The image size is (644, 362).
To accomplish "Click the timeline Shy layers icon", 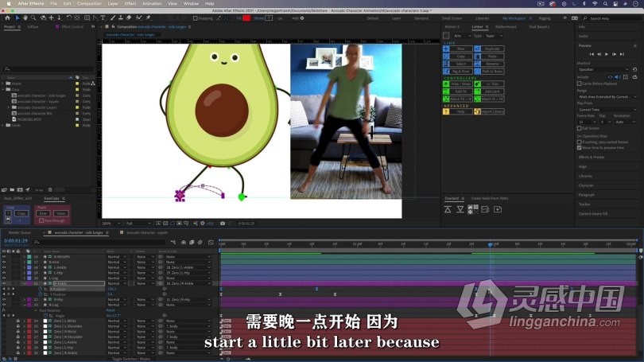I will (x=183, y=243).
